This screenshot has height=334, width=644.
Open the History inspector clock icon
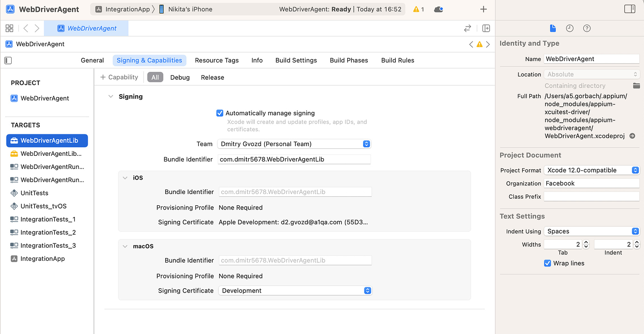point(569,28)
